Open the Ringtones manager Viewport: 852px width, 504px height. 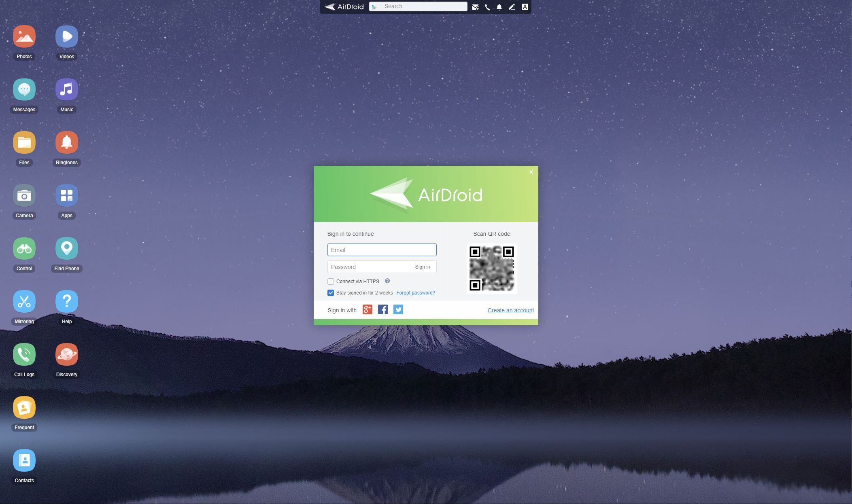pos(66,142)
